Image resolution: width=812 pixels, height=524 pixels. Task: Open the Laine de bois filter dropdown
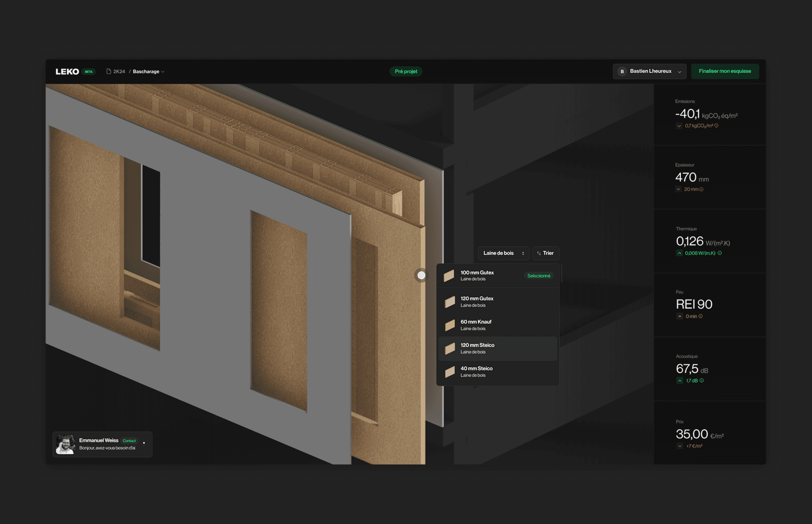[503, 253]
